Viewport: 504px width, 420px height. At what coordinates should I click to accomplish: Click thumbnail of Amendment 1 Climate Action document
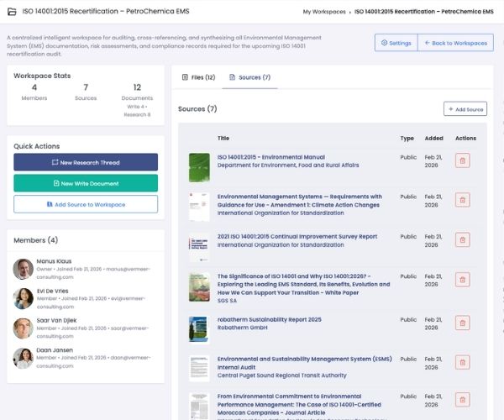[x=199, y=207]
